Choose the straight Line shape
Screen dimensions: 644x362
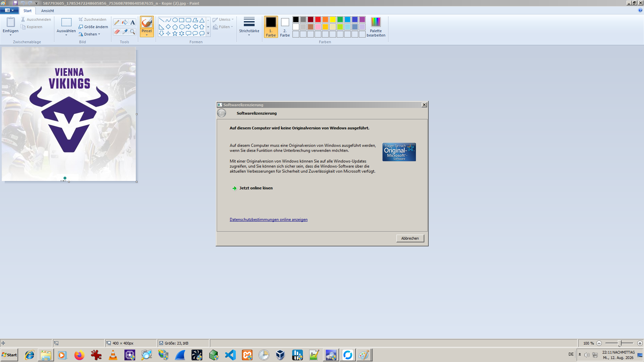click(x=161, y=20)
